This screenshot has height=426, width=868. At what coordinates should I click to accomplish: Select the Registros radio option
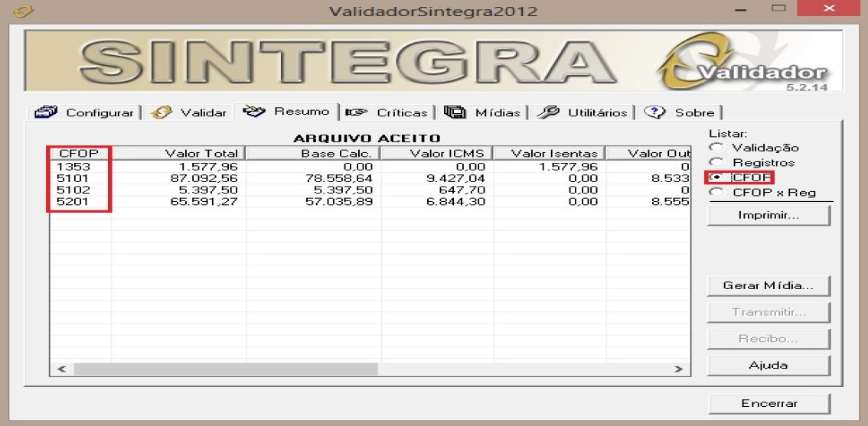[x=716, y=162]
